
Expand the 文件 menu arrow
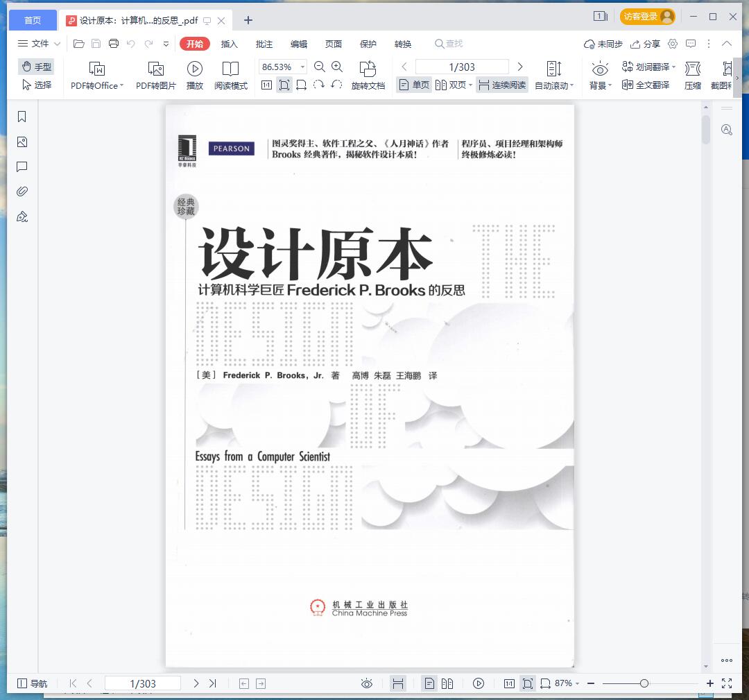[x=58, y=44]
